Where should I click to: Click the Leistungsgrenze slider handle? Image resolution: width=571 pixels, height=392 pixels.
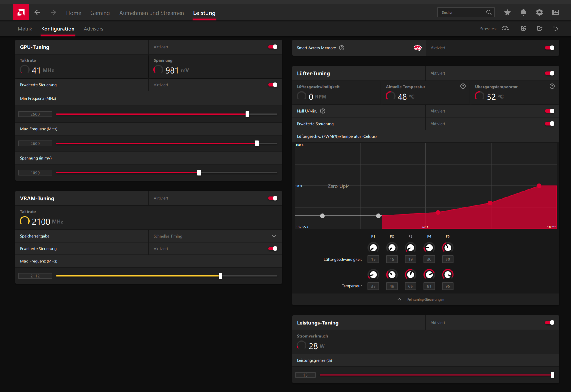tap(552, 375)
